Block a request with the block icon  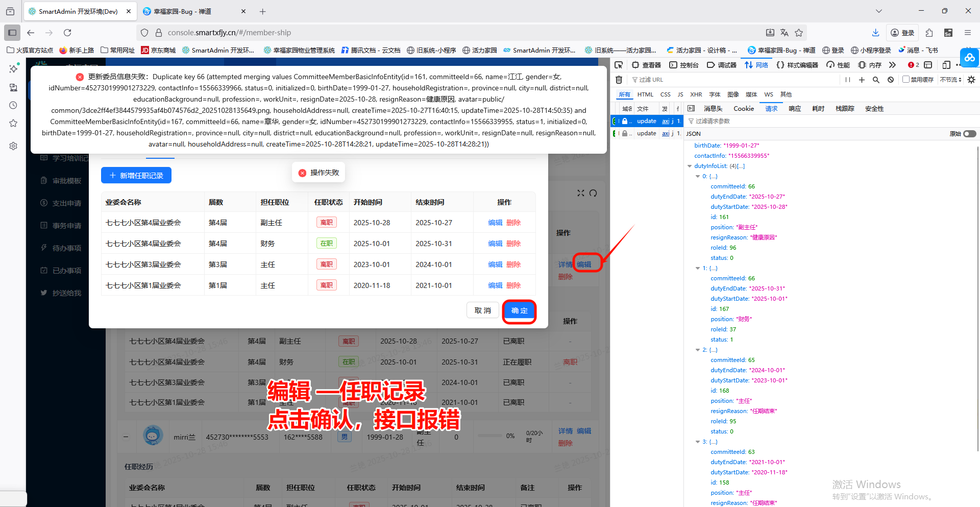click(x=890, y=80)
